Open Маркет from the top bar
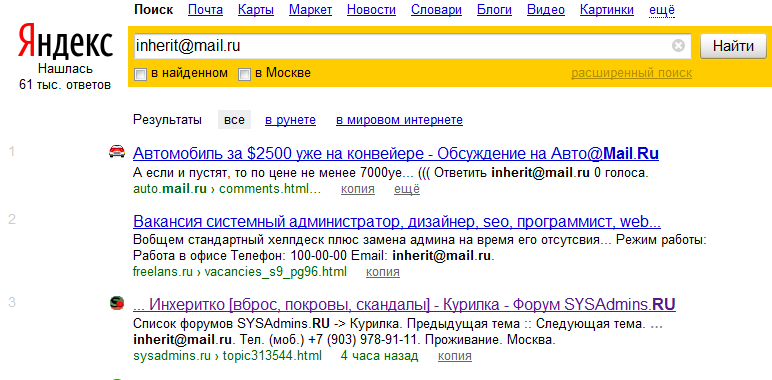This screenshot has height=380, width=772. coord(310,10)
